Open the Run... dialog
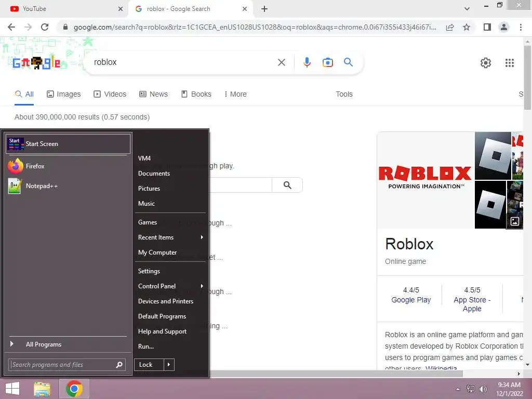Viewport: 532px width, 399px height. [170, 347]
